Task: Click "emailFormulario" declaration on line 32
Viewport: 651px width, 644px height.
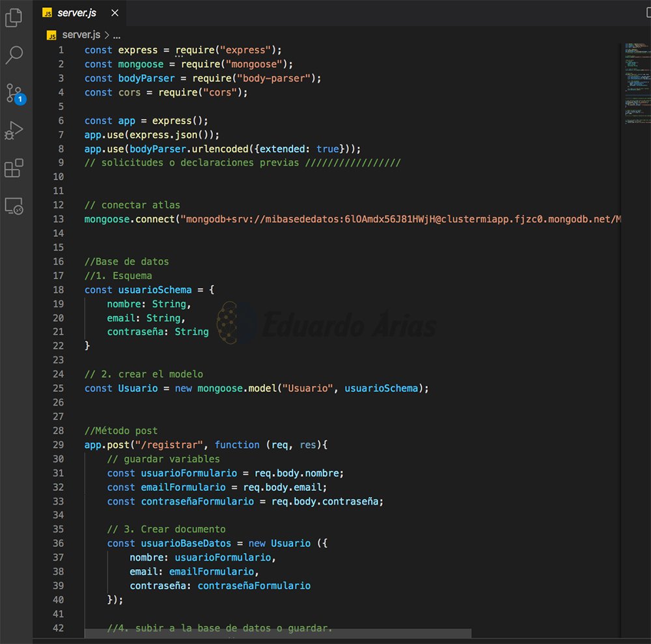Action: click(x=183, y=488)
